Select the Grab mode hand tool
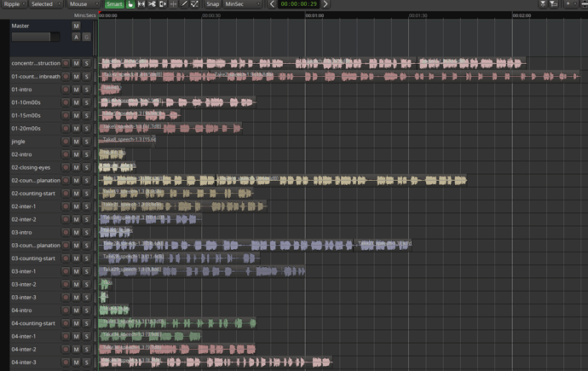Screen dimensions: 588x371 tap(130, 4)
